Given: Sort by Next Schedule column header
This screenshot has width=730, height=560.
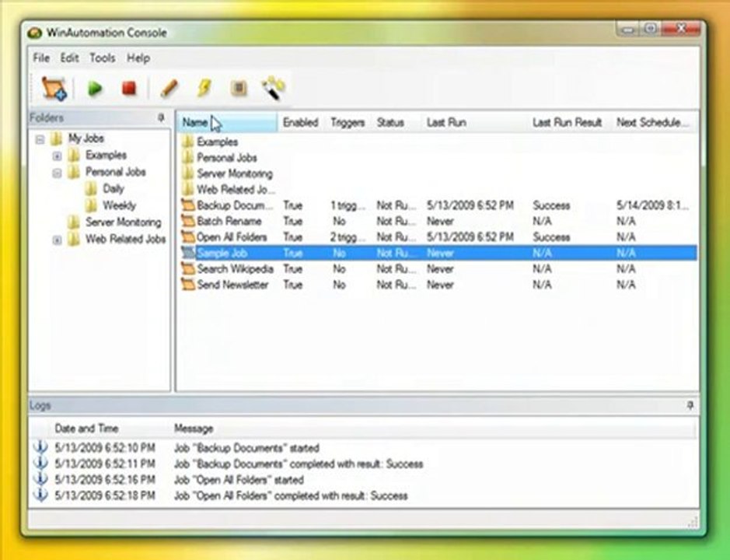Looking at the screenshot, I should pos(652,123).
